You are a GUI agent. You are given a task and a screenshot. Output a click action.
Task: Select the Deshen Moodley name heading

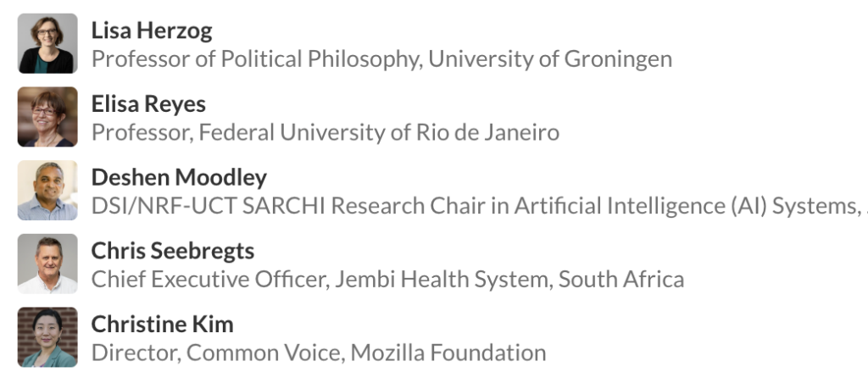coord(179,178)
